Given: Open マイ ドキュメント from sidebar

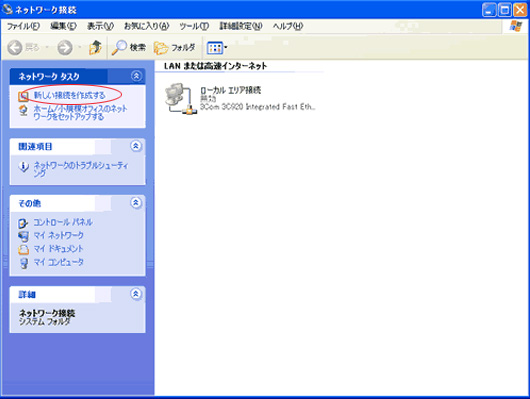Looking at the screenshot, I should click(x=58, y=249).
